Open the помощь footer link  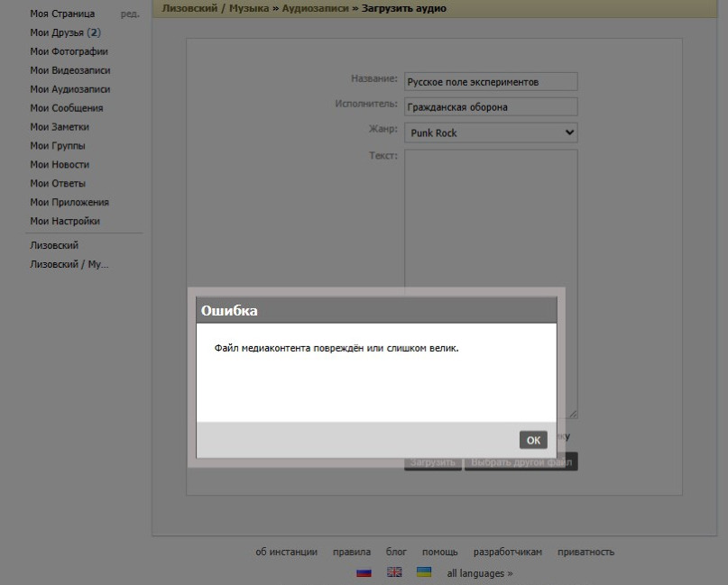[x=439, y=552]
